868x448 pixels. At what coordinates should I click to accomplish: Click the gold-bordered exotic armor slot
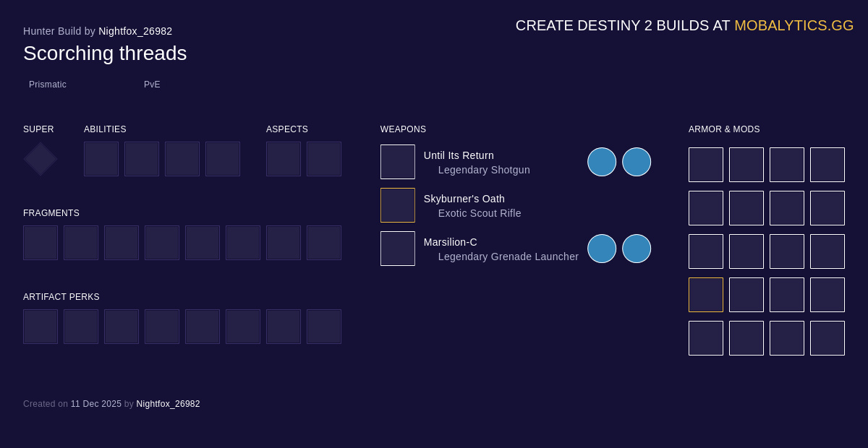point(706,295)
